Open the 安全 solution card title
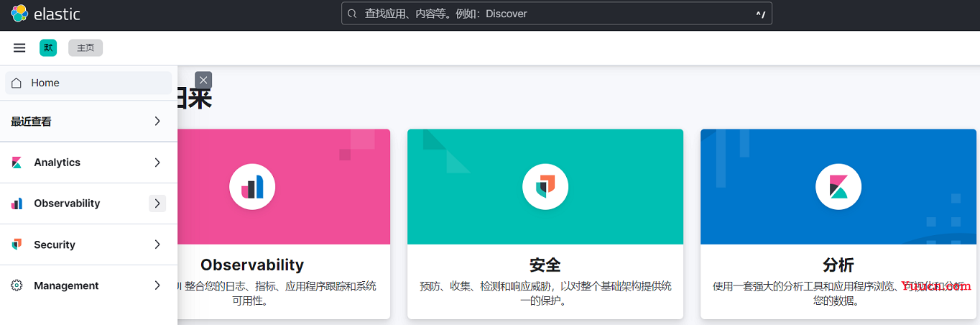Image resolution: width=980 pixels, height=325 pixels. (545, 265)
